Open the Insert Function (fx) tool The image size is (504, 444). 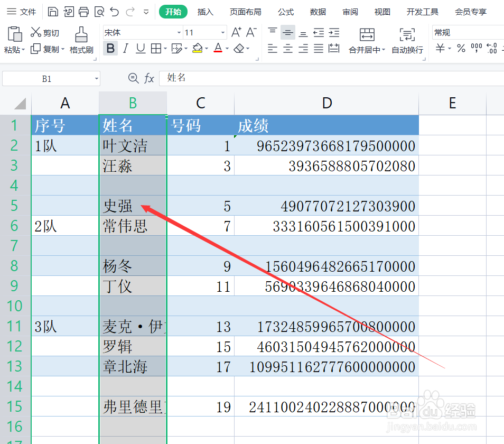[150, 78]
